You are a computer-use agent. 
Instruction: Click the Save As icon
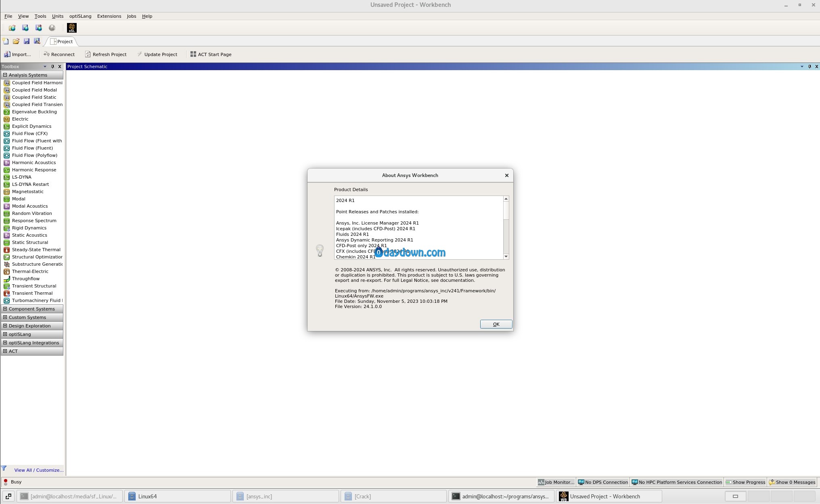(x=37, y=41)
